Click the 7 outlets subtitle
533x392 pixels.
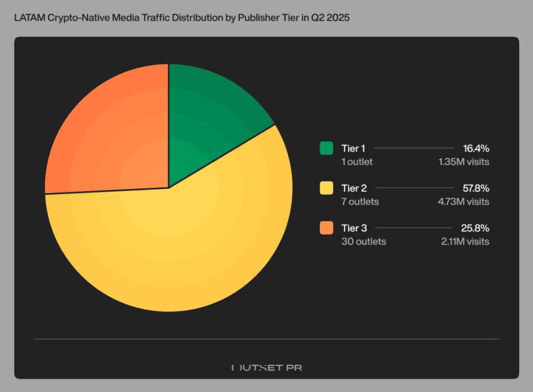pos(360,202)
